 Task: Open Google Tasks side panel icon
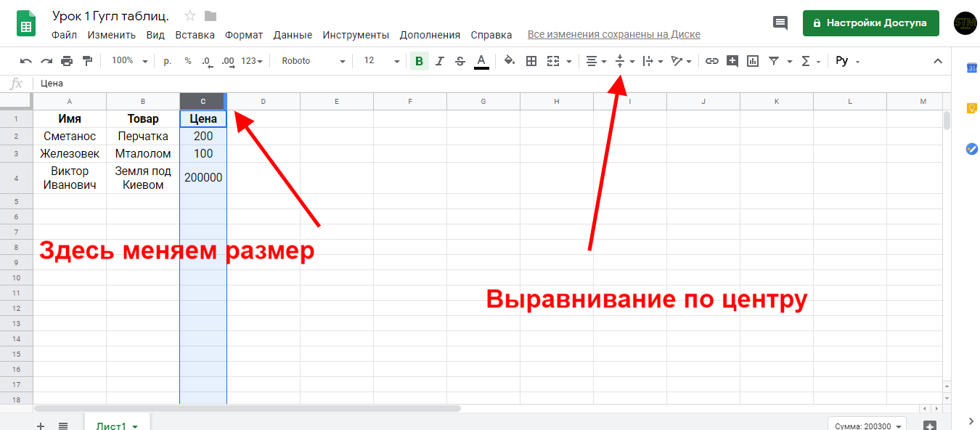972,149
